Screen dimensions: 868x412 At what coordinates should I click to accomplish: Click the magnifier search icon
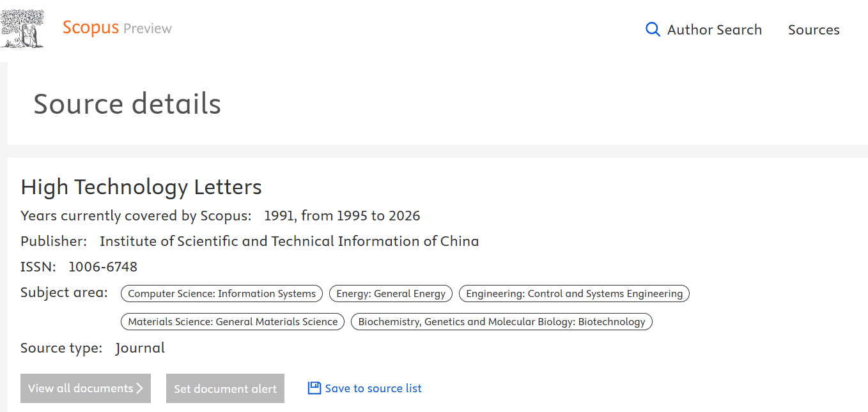click(x=653, y=29)
